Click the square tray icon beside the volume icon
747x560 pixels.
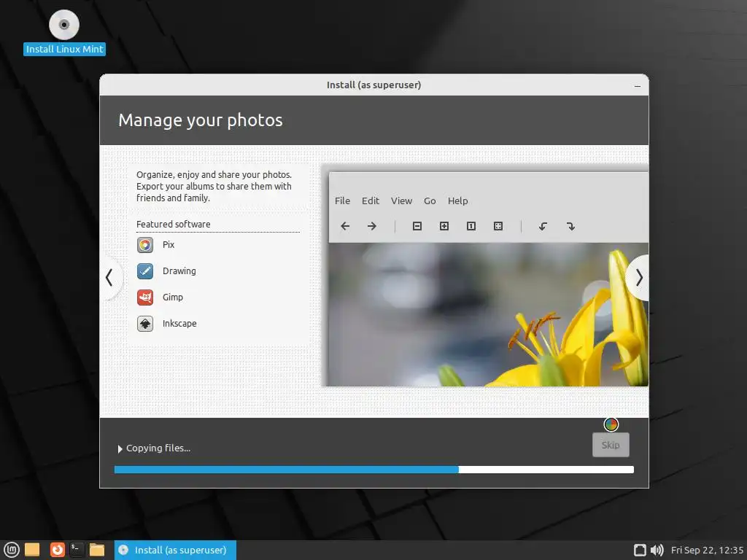point(640,550)
